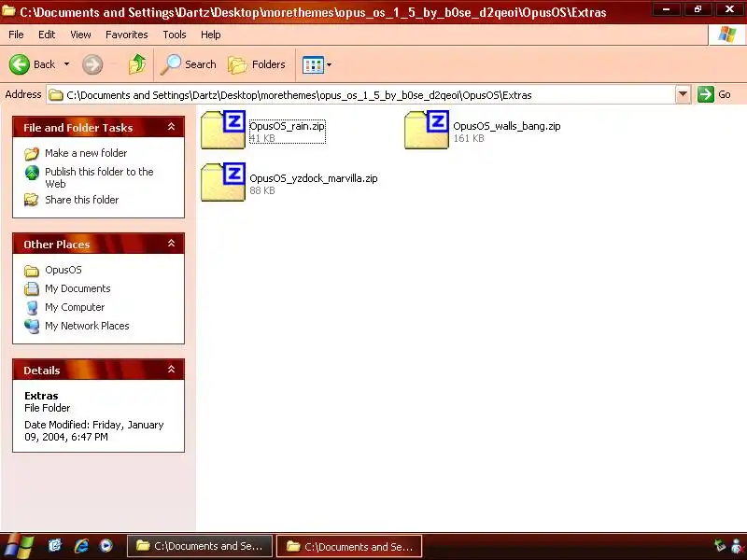Collapse the File and Folder Tasks panel
Viewport: 747px width, 560px height.
pos(171,127)
